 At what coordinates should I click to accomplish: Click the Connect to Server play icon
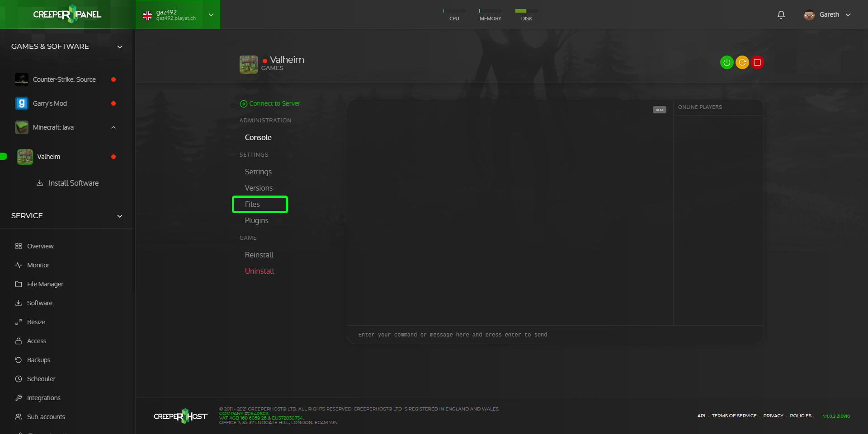(x=244, y=104)
